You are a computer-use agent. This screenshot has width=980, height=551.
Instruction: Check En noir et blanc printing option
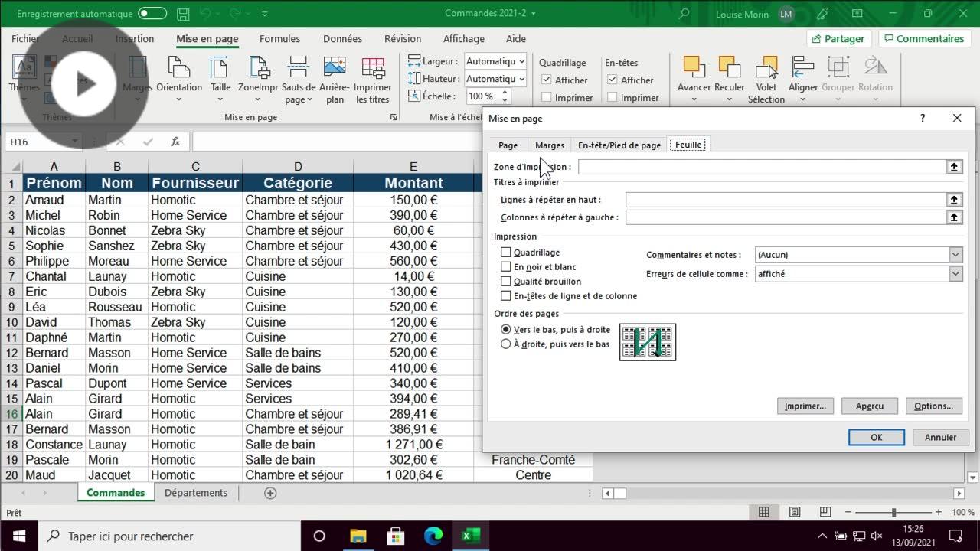(x=505, y=267)
